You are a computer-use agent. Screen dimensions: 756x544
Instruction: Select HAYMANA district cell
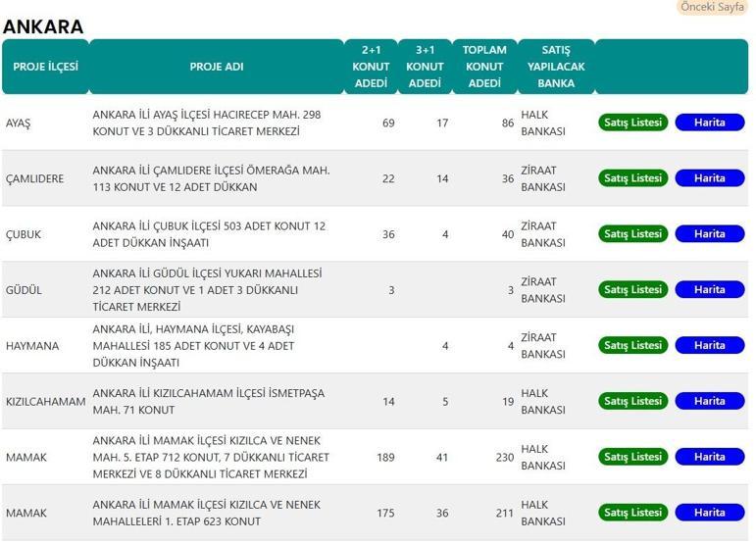pos(32,346)
